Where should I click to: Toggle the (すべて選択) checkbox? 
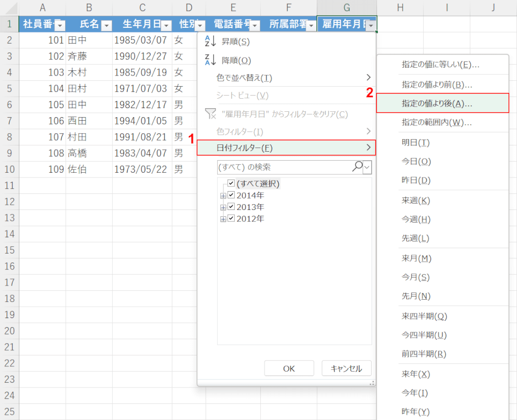point(231,183)
